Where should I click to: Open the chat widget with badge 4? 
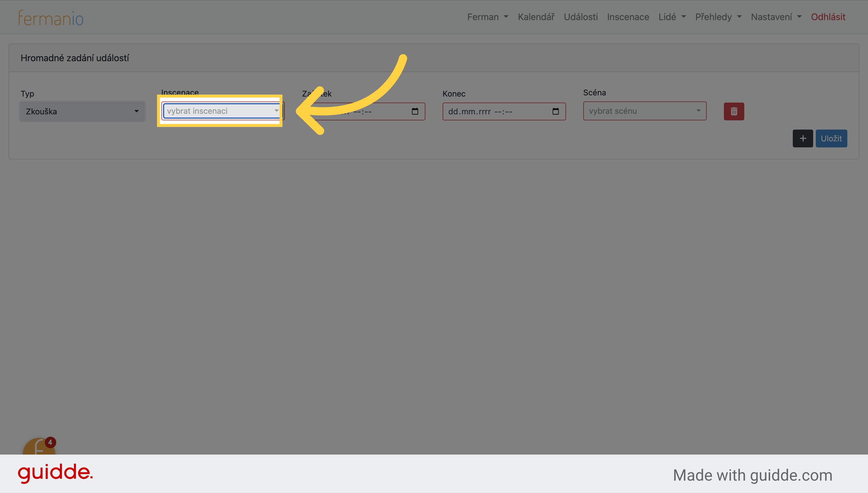coord(39,446)
